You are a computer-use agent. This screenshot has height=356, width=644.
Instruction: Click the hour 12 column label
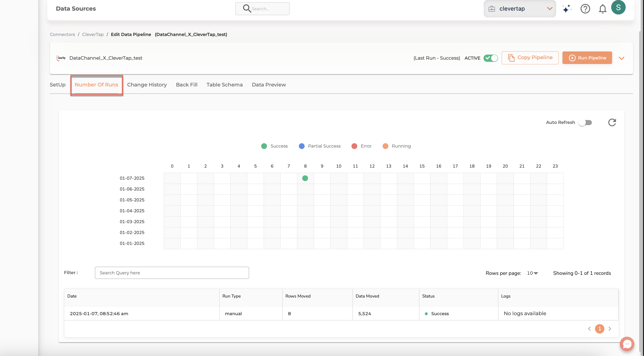coord(372,166)
